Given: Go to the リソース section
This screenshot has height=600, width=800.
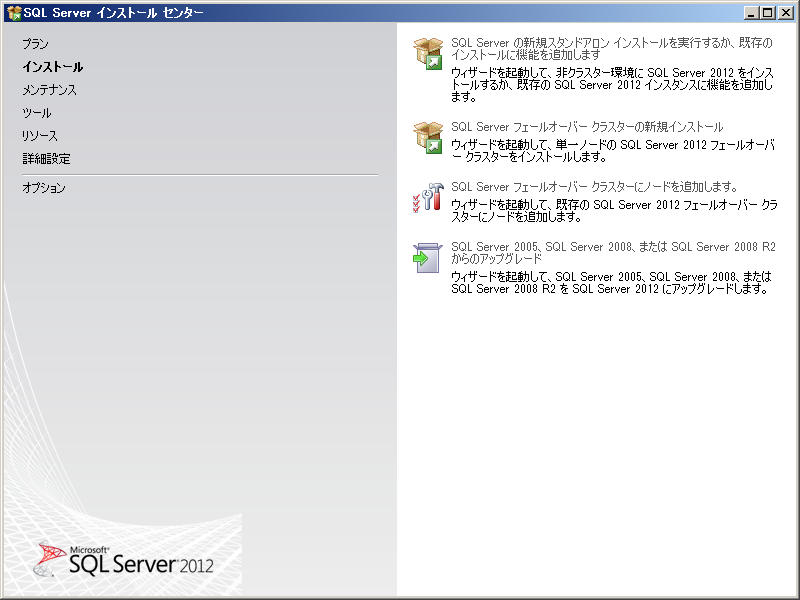Looking at the screenshot, I should (40, 136).
